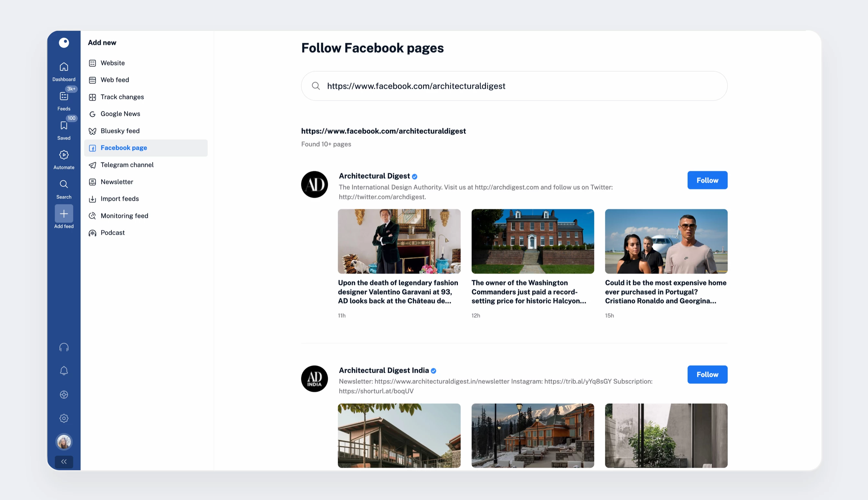Open Feeds with 3k+ badge

64,97
